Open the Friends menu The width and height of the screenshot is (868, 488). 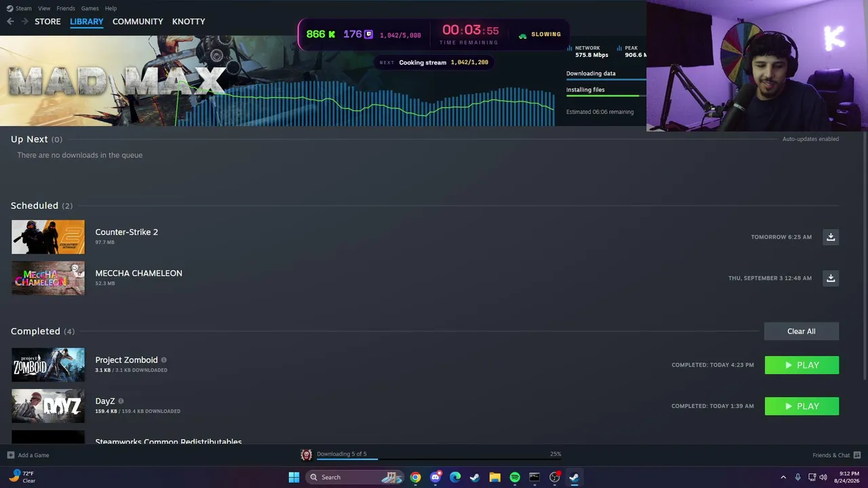click(66, 8)
